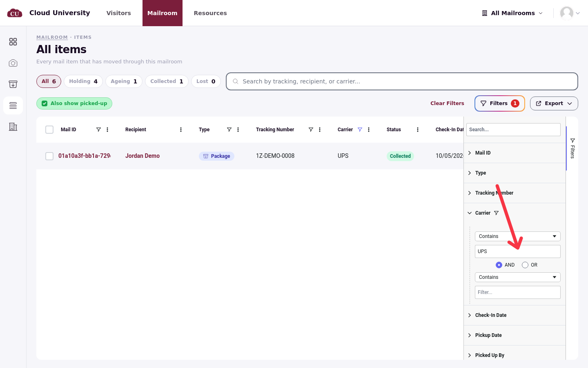Image resolution: width=588 pixels, height=368 pixels.
Task: Open the user avatar menu
Action: click(570, 13)
